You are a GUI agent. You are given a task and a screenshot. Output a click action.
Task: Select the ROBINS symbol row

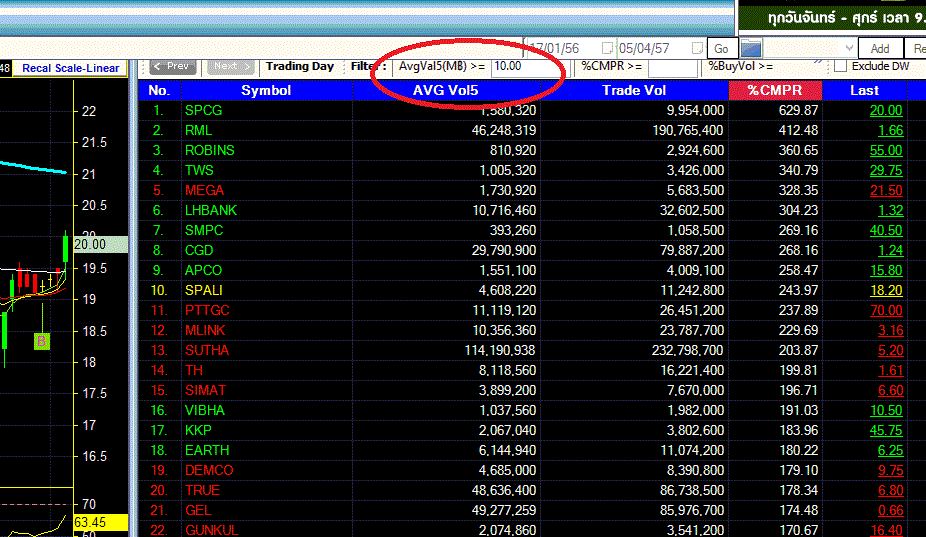tap(210, 151)
